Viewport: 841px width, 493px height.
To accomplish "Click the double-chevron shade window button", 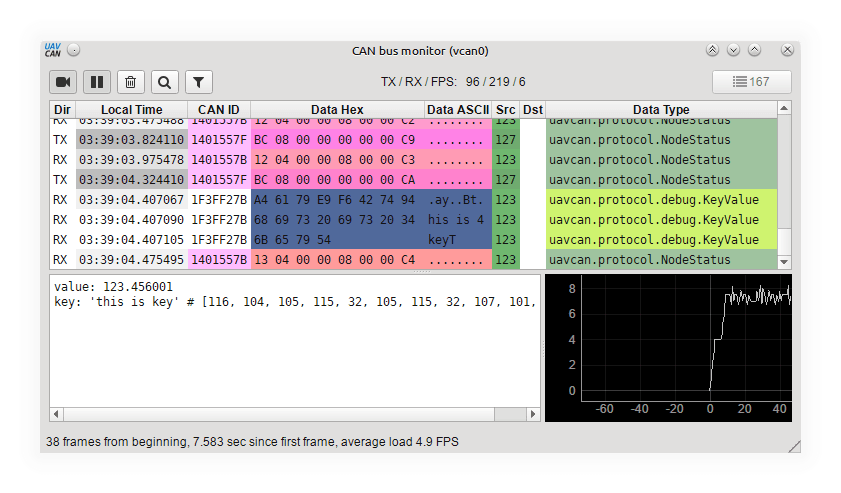I will coord(712,50).
